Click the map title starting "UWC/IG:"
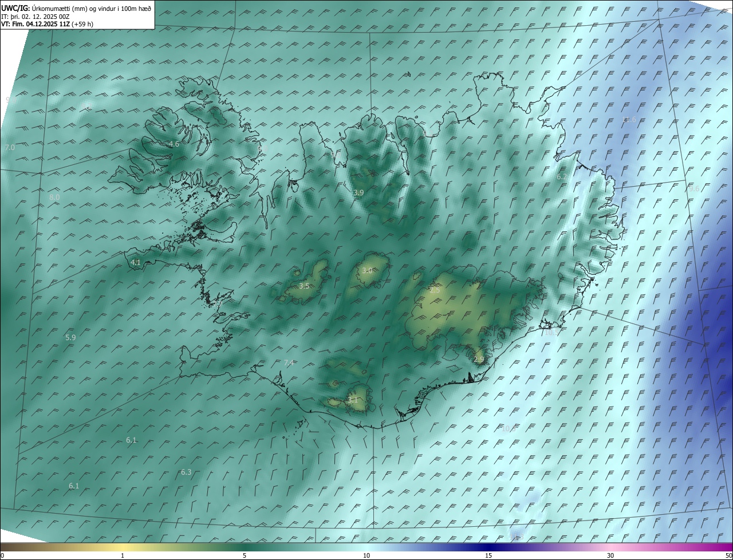The height and width of the screenshot is (560, 733). click(76, 8)
